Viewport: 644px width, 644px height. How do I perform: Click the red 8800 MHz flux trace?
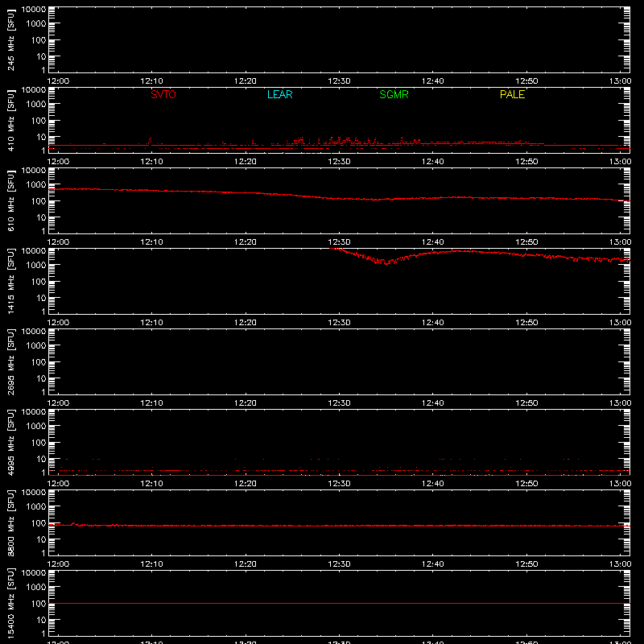point(339,526)
